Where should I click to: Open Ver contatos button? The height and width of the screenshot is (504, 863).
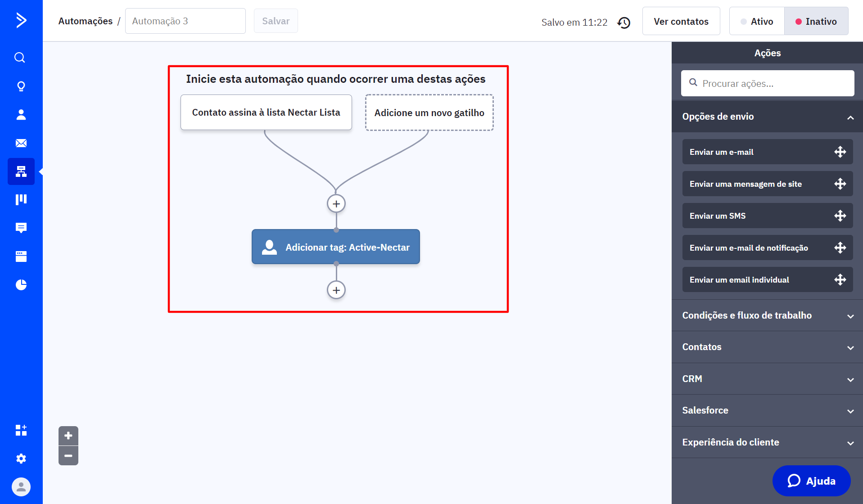[681, 21]
